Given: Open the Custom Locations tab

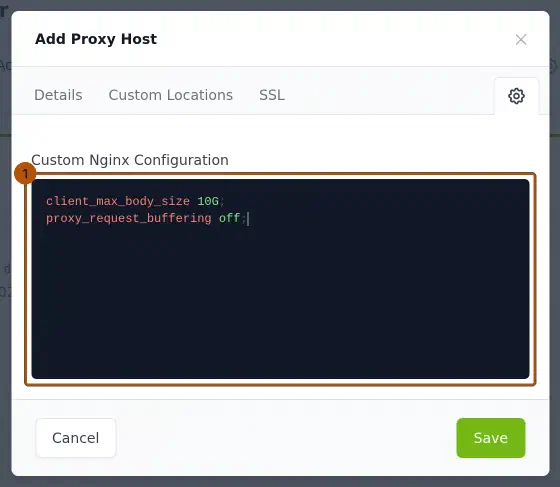Looking at the screenshot, I should click(x=171, y=95).
